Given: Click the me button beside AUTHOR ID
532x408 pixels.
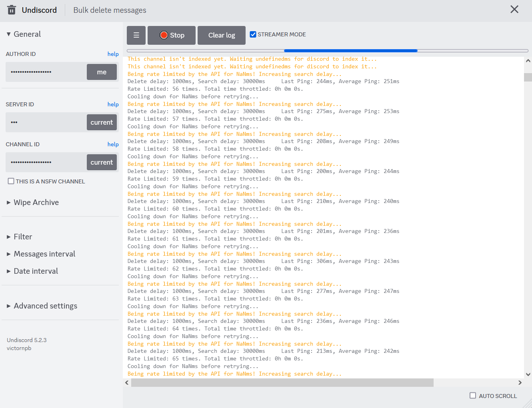Looking at the screenshot, I should tap(102, 72).
